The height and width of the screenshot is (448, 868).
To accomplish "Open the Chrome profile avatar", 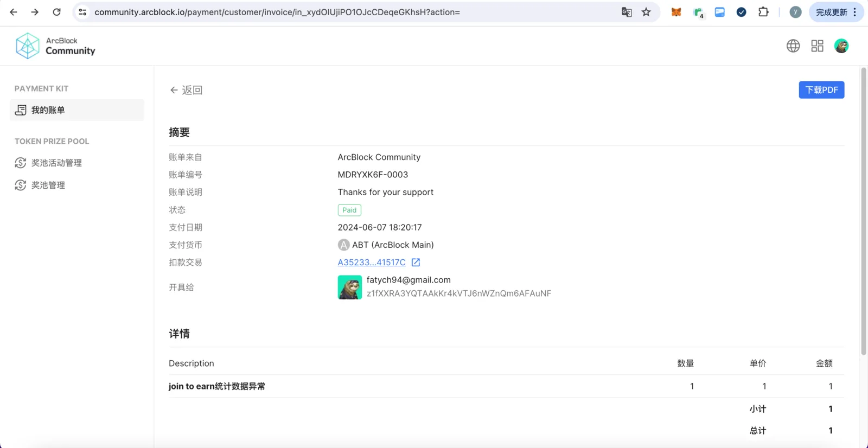I will pyautogui.click(x=795, y=12).
